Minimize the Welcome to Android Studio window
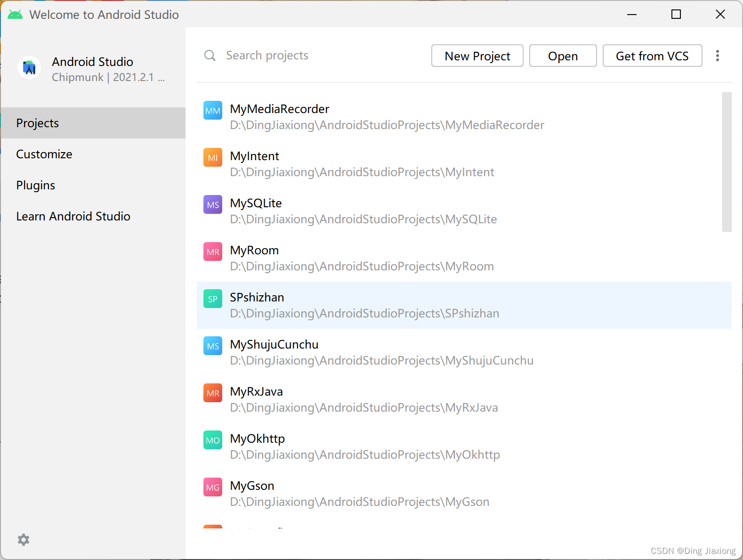Screen dimensions: 743x560 (632, 15)
